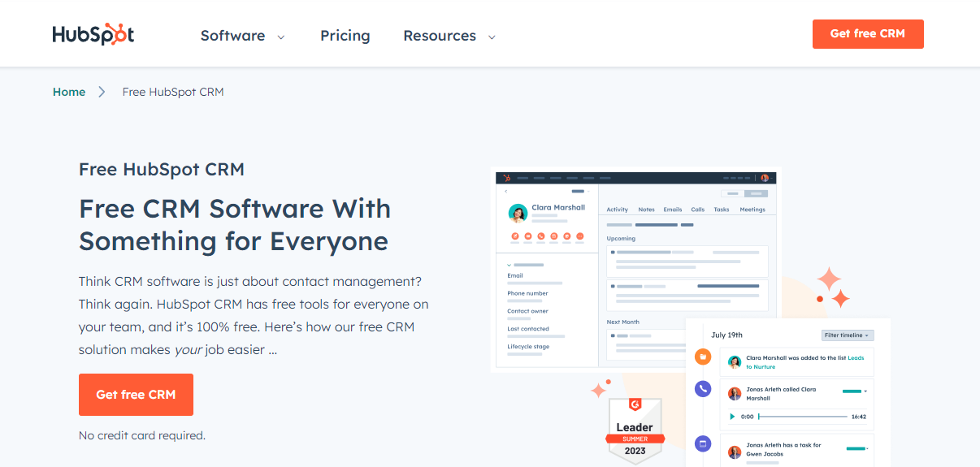Click the Lifecycle stage property label
This screenshot has height=467, width=980.
click(x=528, y=347)
